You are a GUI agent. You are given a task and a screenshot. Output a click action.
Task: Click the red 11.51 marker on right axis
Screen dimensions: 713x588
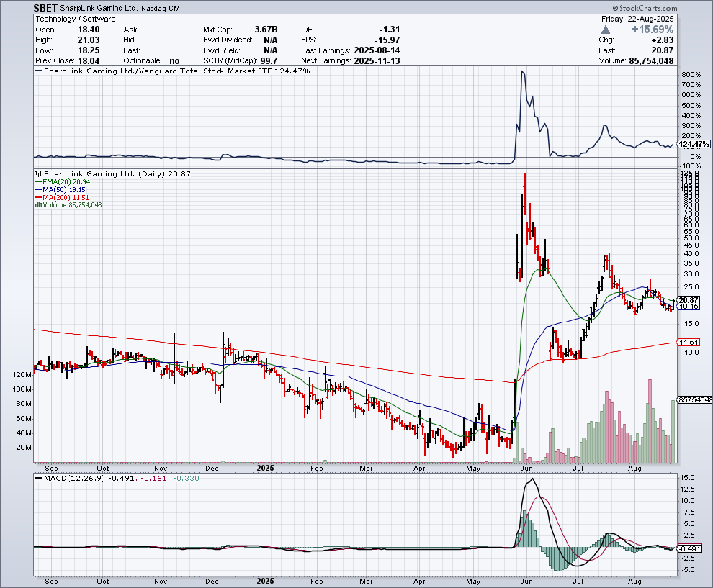[689, 342]
